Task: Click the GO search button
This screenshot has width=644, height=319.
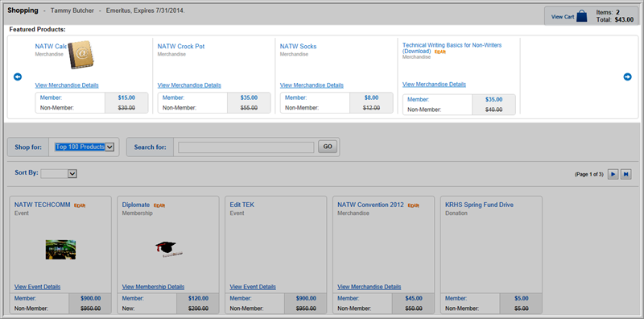Action: [328, 147]
